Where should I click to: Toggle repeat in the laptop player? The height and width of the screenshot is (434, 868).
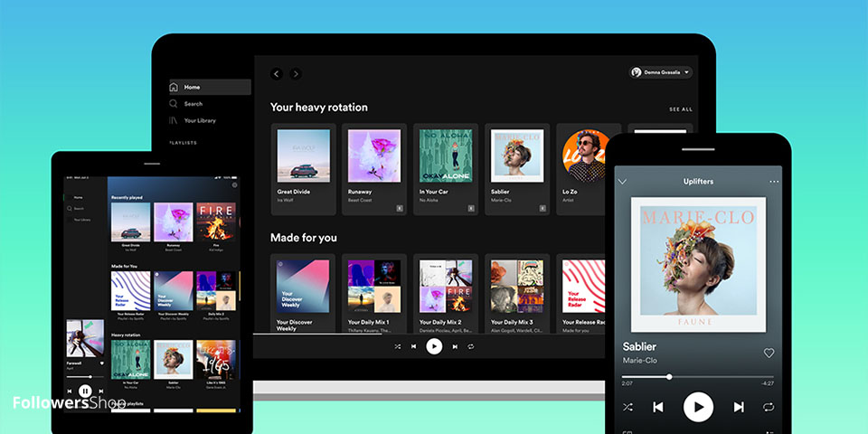point(471,346)
